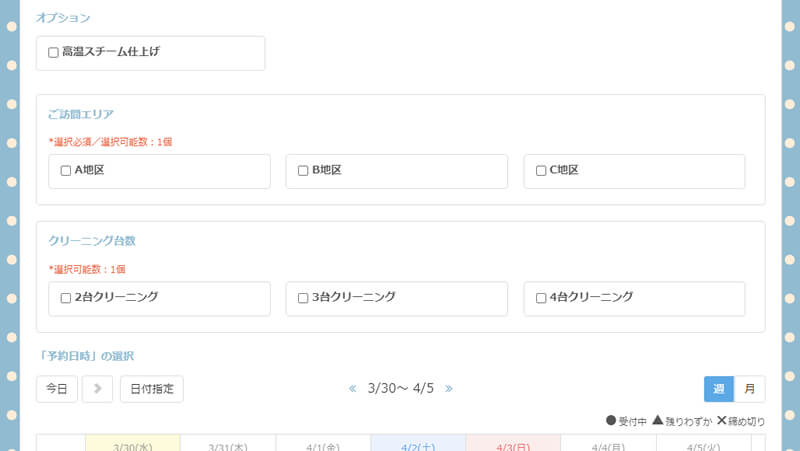Tick the 2台クリーニング checkbox
Viewport: 800px width, 451px height.
coord(66,298)
